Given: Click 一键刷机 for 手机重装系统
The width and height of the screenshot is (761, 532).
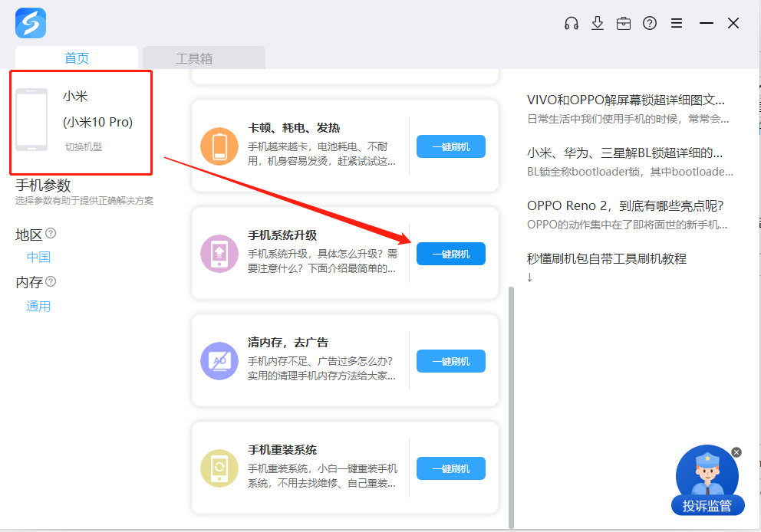Looking at the screenshot, I should pyautogui.click(x=451, y=468).
